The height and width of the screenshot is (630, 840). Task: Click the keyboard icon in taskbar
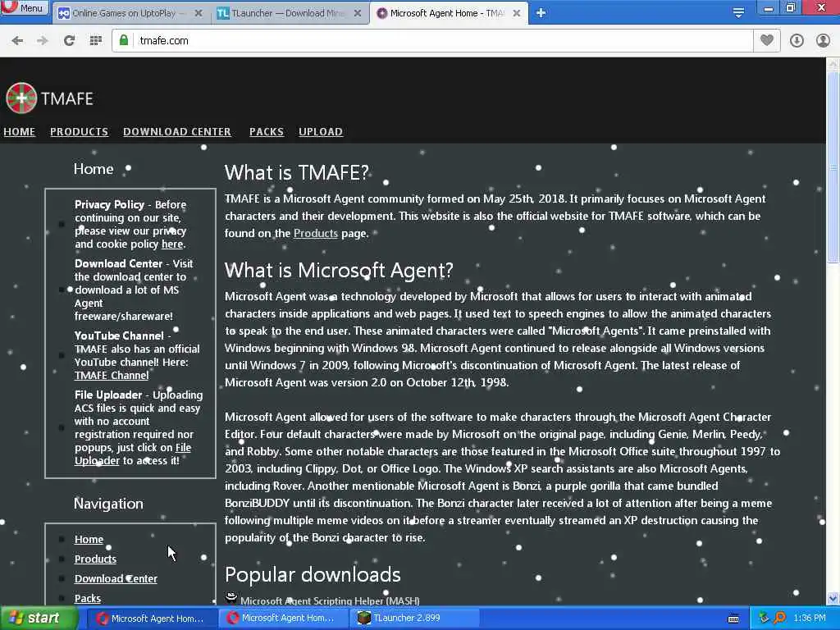coord(733,619)
